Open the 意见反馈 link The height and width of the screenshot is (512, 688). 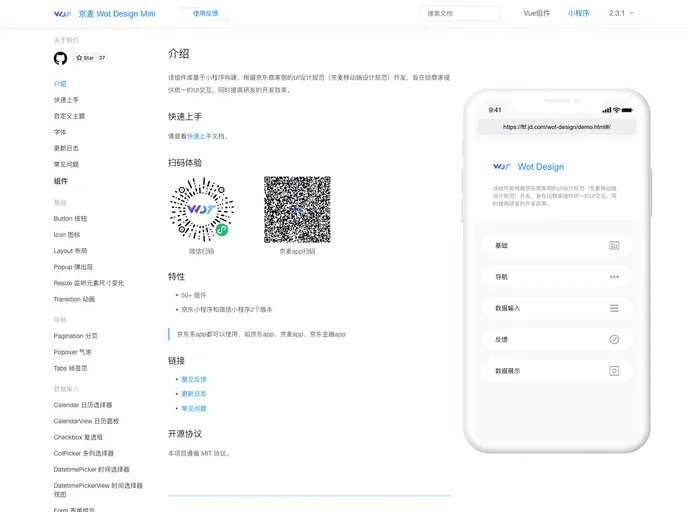tap(194, 379)
